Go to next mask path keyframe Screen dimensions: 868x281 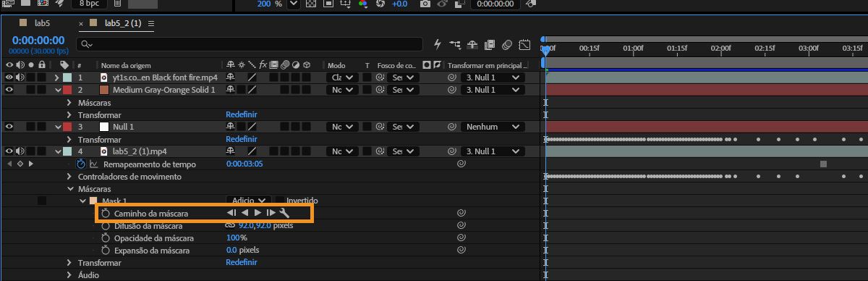[x=258, y=213]
